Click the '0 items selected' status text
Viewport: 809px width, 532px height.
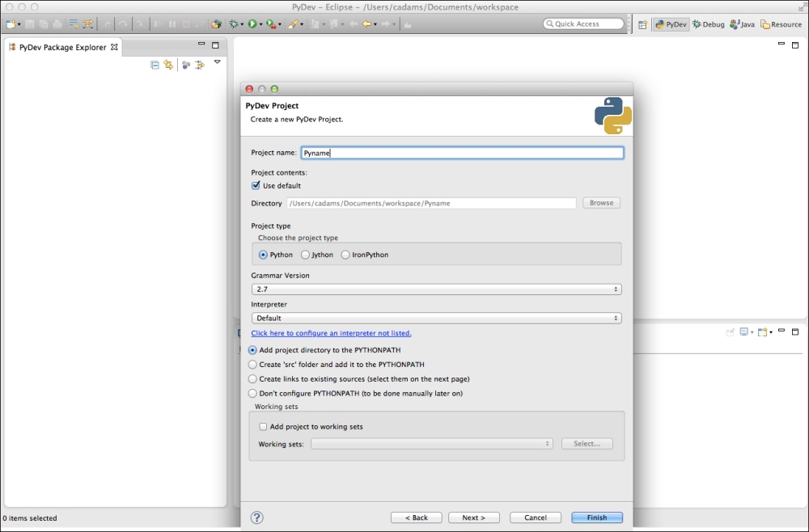(30, 518)
